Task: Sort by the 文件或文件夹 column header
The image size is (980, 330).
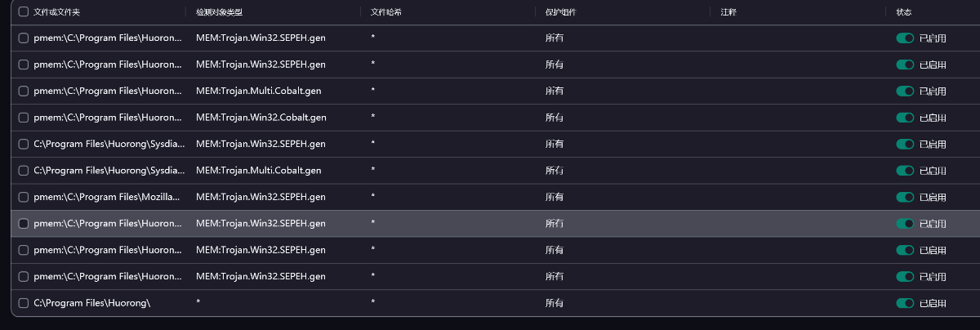Action: coord(57,12)
